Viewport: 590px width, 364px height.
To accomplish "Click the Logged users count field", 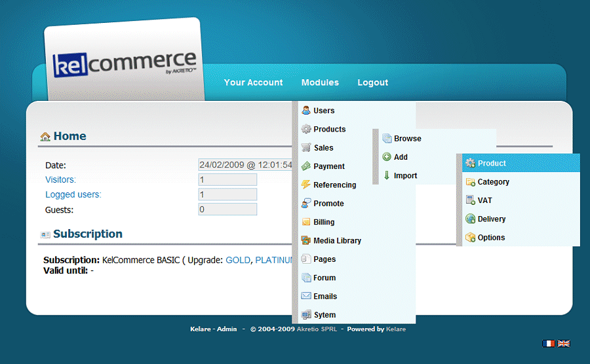I will pos(227,194).
